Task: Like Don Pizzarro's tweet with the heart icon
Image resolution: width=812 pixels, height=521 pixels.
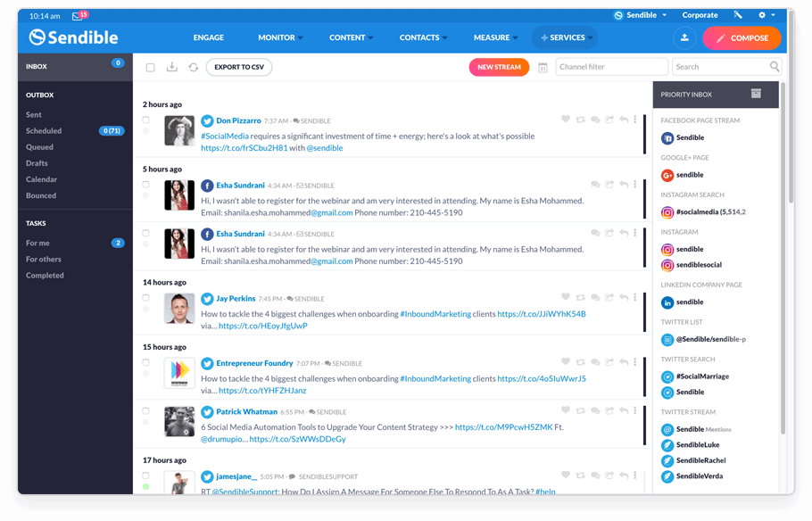Action: tap(566, 120)
